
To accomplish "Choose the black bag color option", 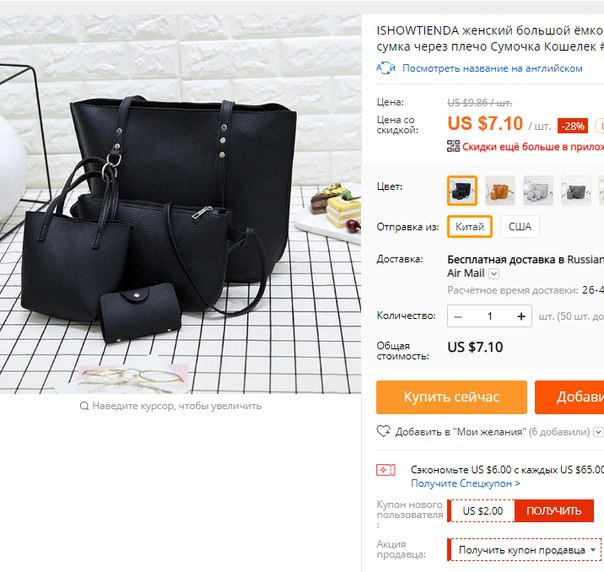I will click(x=462, y=191).
